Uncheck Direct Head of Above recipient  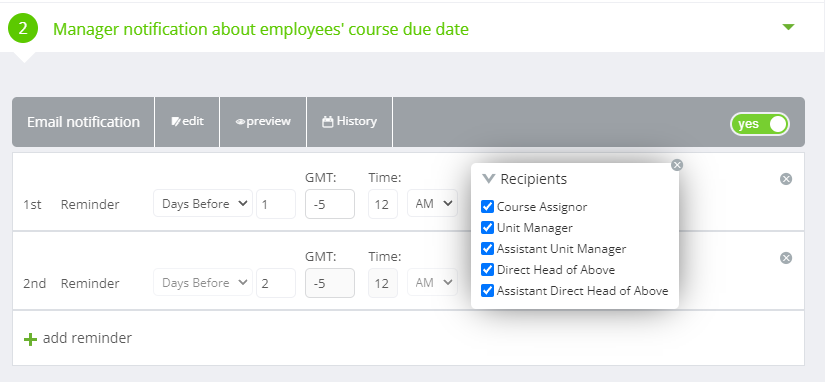pos(487,269)
